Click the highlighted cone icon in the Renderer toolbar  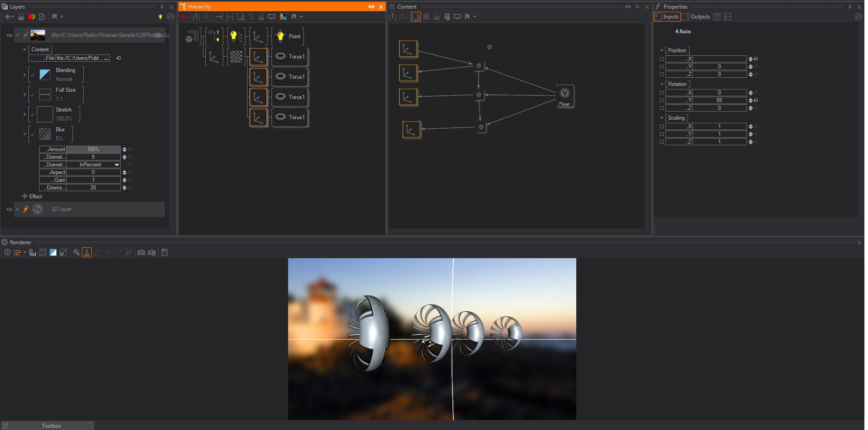click(87, 252)
